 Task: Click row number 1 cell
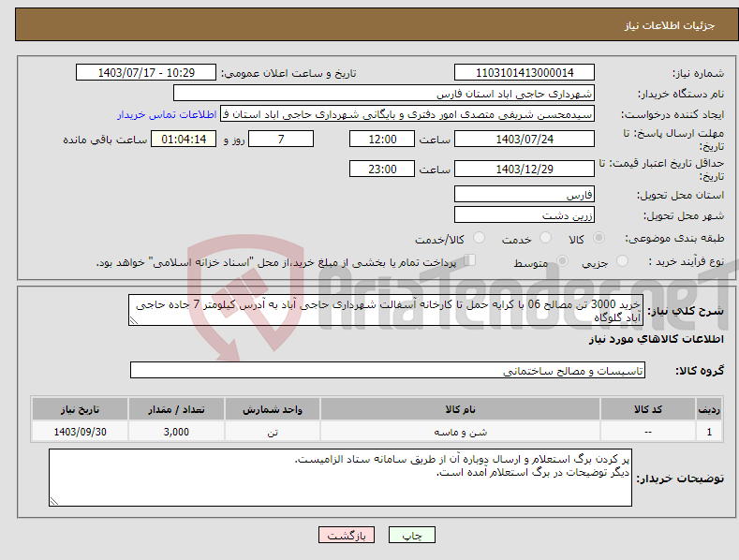point(709,432)
